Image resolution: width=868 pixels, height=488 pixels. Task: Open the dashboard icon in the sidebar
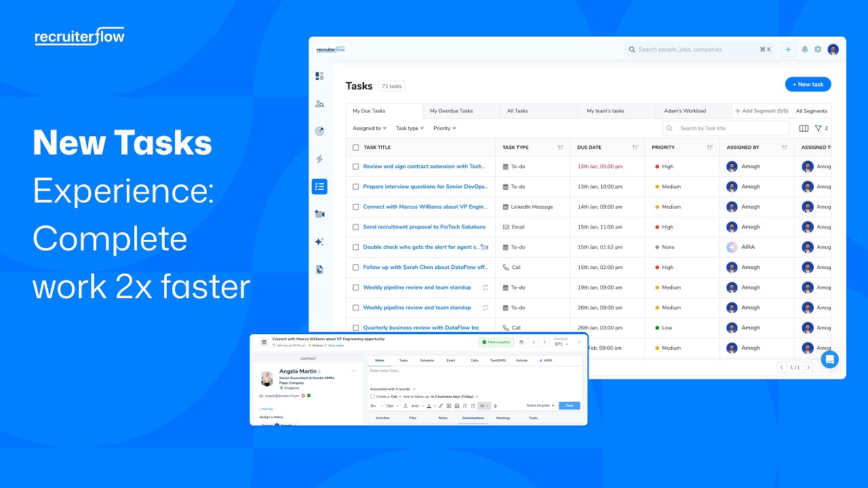tap(319, 76)
